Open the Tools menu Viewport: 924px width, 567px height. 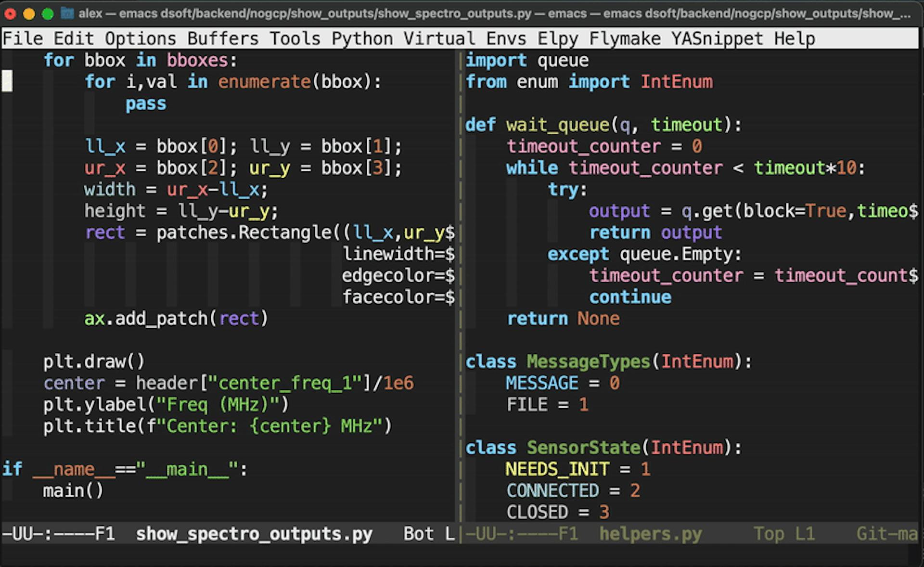[x=295, y=39]
